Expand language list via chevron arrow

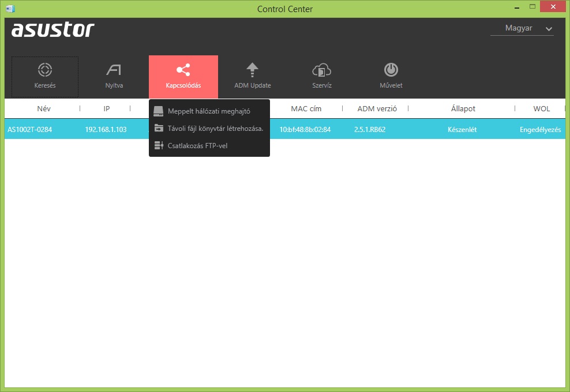pos(549,29)
